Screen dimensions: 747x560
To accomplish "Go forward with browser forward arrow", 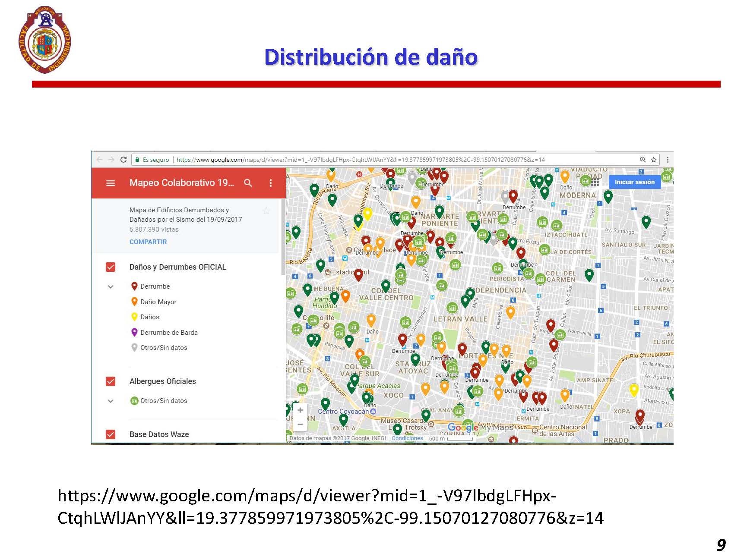I will coord(111,160).
